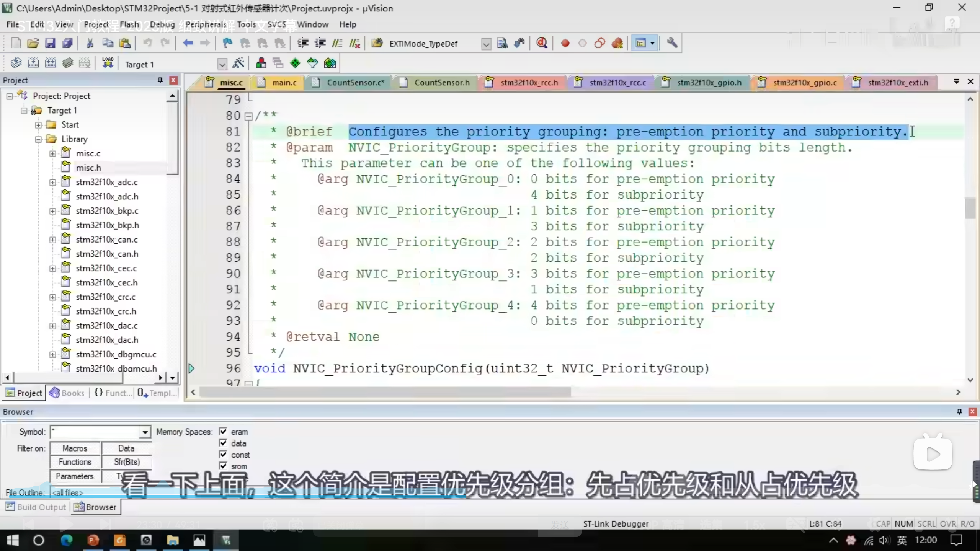Click the Symbol input field
Screen dimensions: 980x551
click(96, 432)
